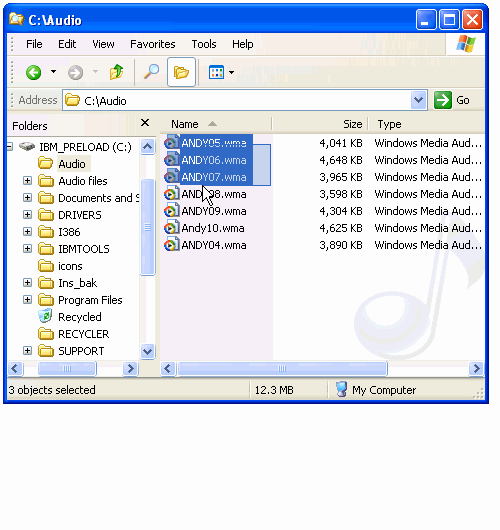Select the Audio folder in tree

[72, 164]
